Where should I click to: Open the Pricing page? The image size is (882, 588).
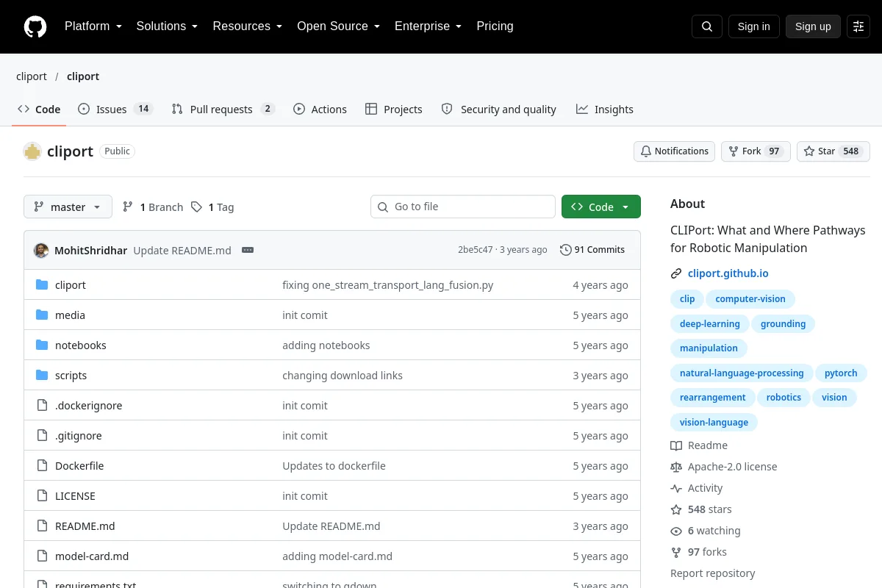coord(495,26)
